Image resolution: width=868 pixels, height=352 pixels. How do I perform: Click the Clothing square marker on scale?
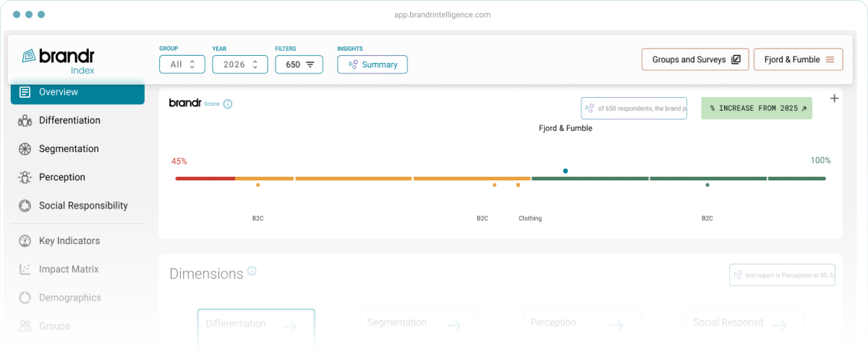(x=518, y=185)
